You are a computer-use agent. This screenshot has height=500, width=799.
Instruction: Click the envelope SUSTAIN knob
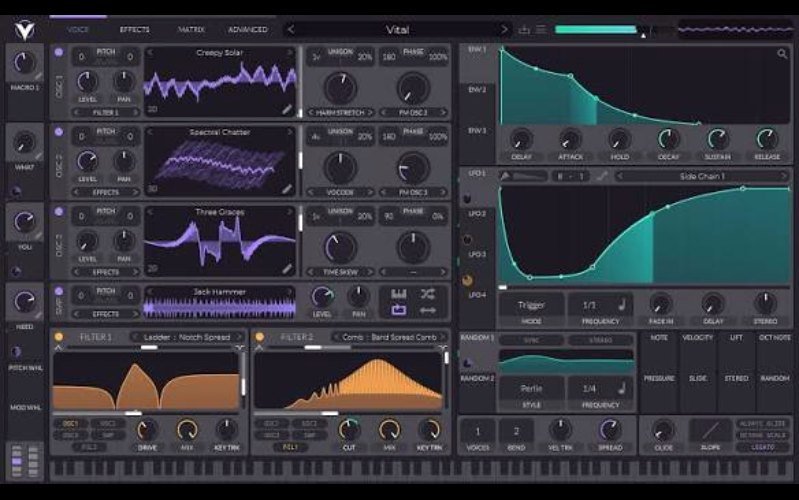[x=717, y=139]
